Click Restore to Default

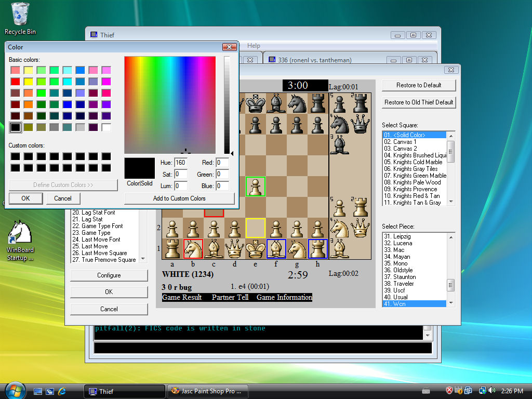click(419, 85)
